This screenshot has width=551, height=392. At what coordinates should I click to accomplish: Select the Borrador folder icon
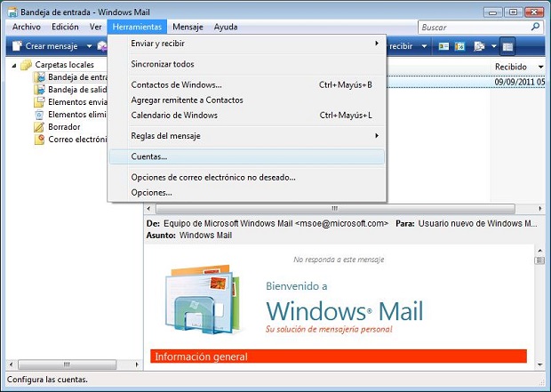pyautogui.click(x=39, y=127)
